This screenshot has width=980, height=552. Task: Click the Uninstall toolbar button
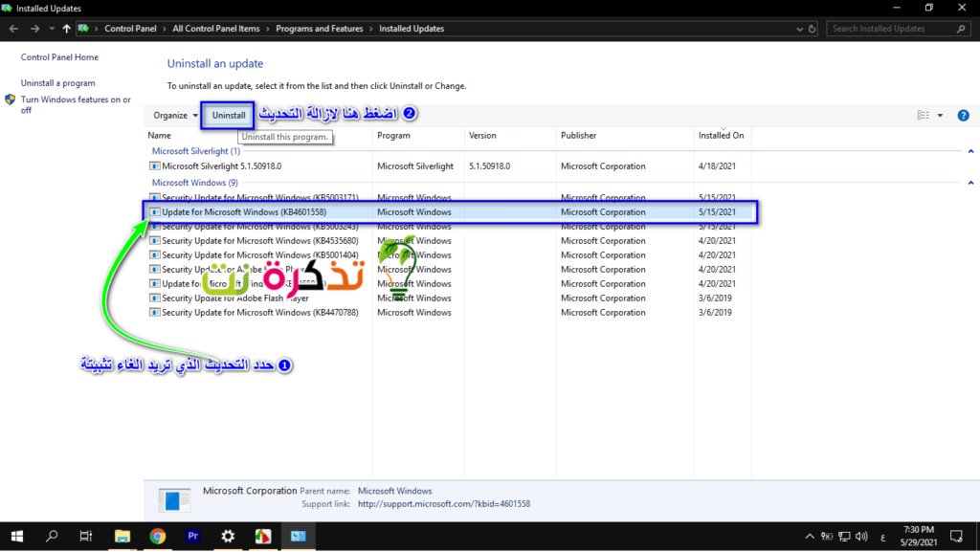point(228,116)
